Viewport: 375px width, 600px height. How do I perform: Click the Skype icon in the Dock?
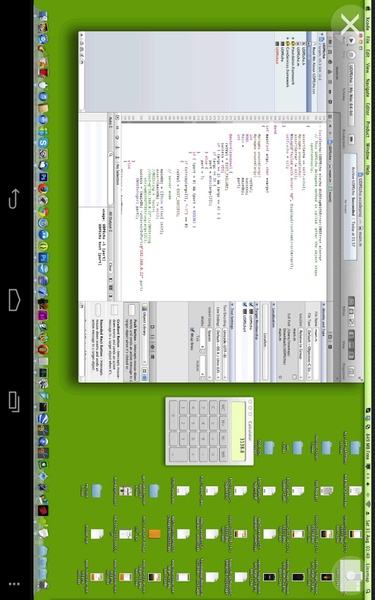click(43, 143)
